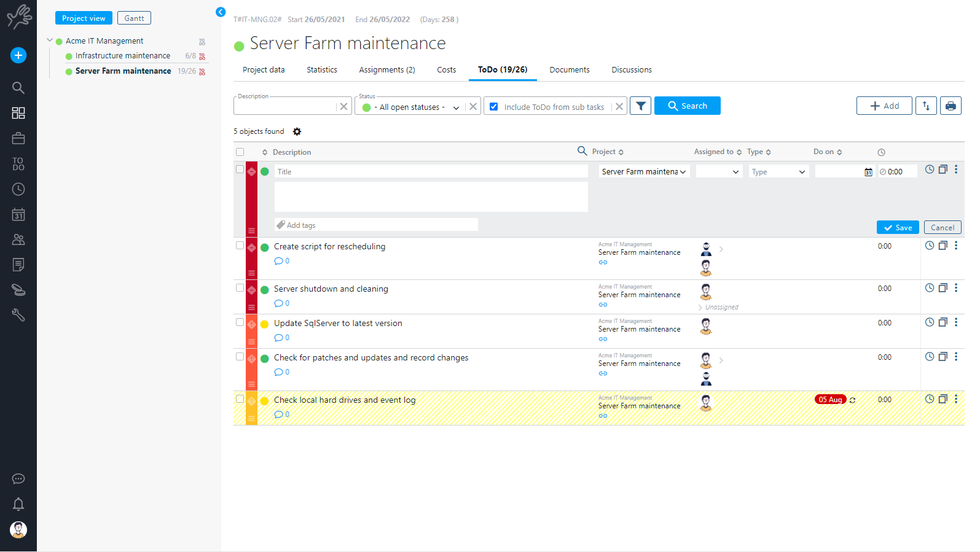
Task: Click the gear icon beside objects found
Action: coord(297,131)
